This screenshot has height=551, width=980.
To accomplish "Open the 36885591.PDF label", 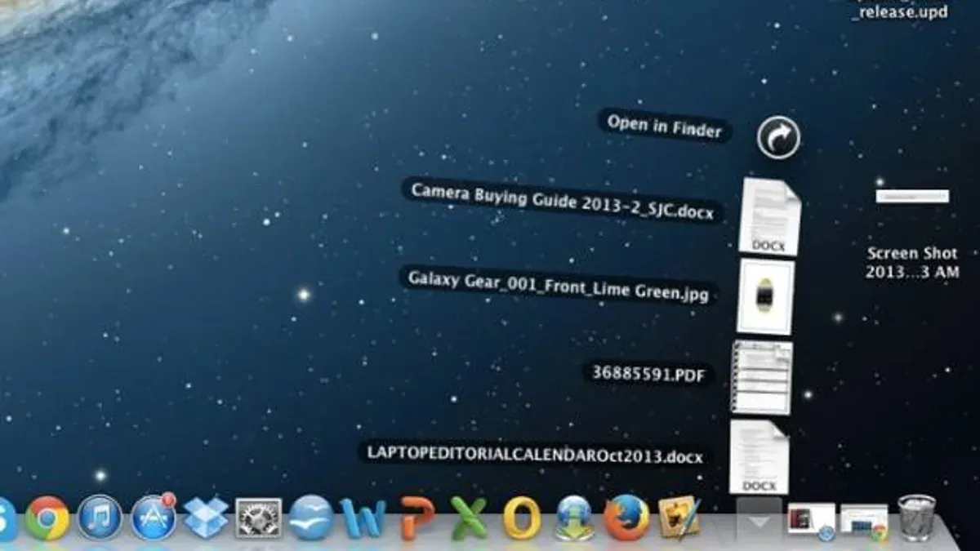I will [648, 375].
